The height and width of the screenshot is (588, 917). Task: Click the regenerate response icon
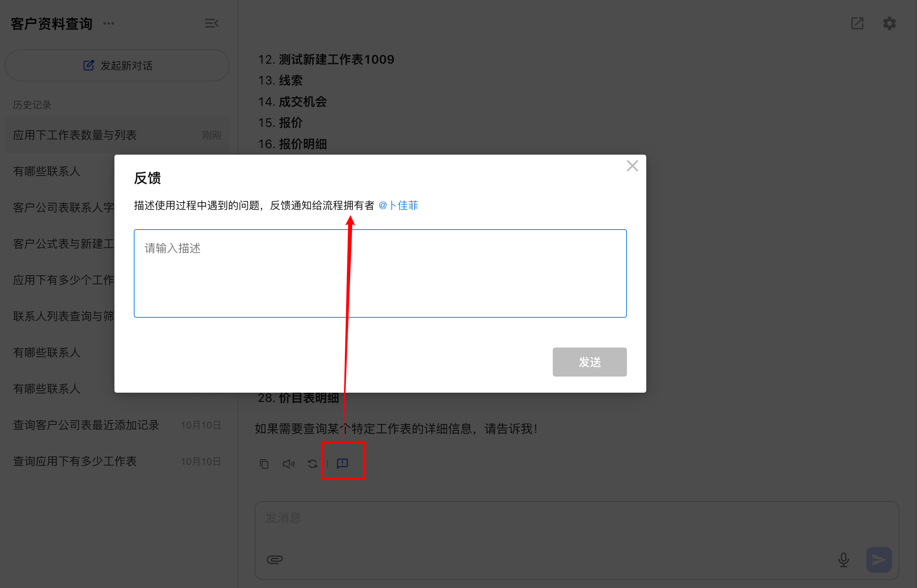tap(312, 464)
